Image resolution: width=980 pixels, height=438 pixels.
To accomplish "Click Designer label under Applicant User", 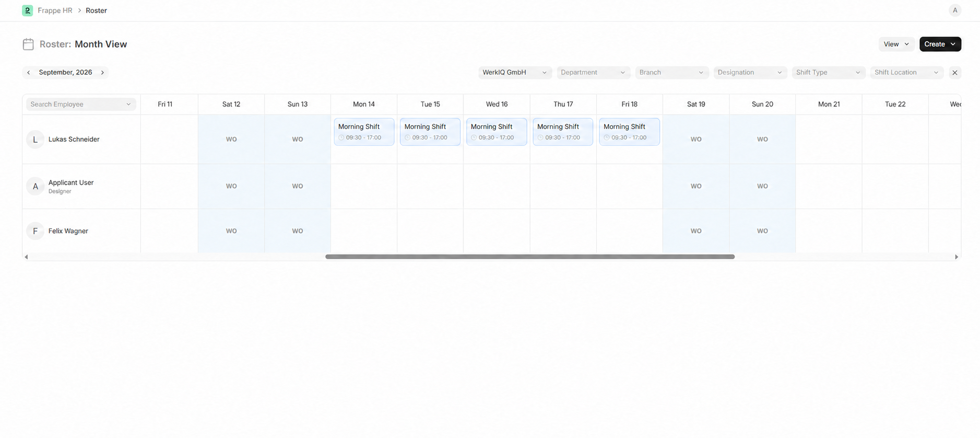I will coord(60,192).
